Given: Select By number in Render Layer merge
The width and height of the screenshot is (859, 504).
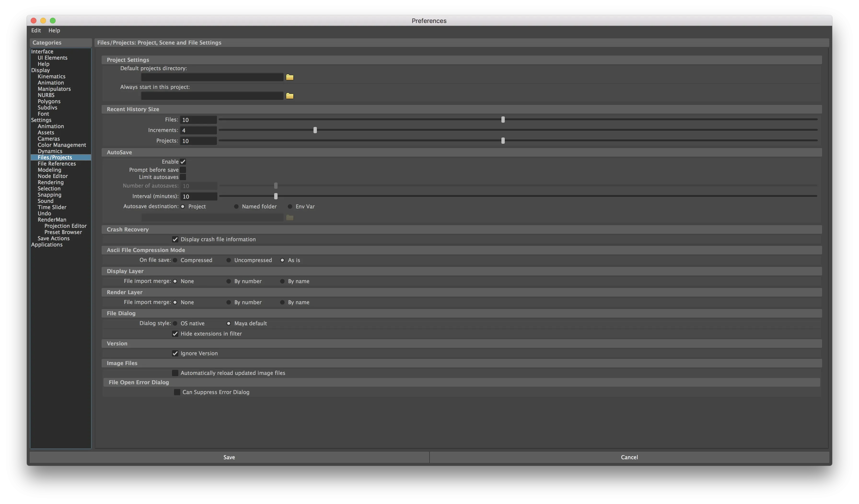Looking at the screenshot, I should [228, 303].
